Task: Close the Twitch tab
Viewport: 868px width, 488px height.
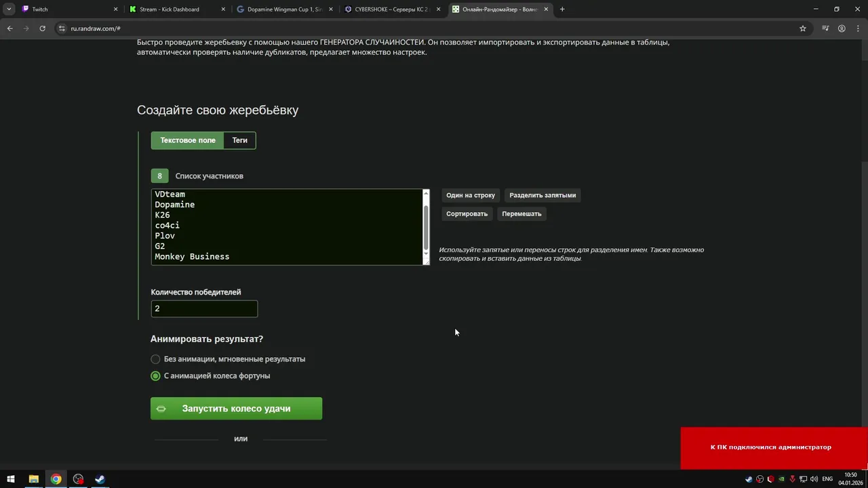Action: point(115,9)
